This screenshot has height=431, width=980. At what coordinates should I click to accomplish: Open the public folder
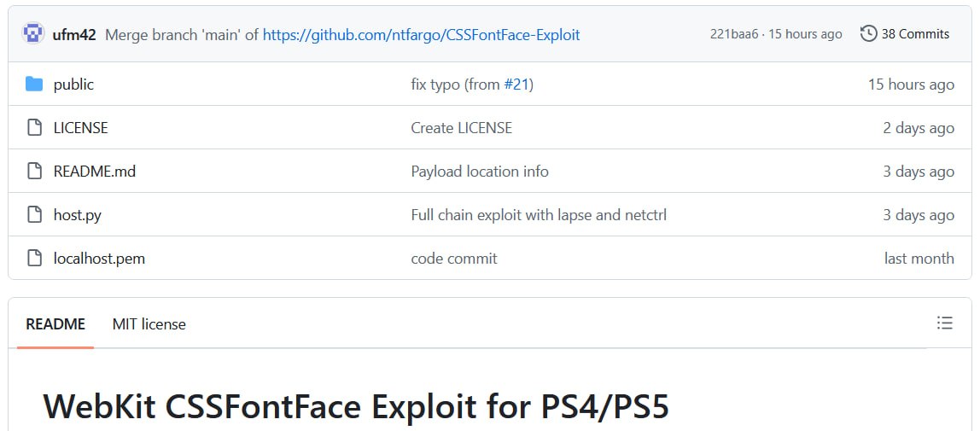pos(73,84)
